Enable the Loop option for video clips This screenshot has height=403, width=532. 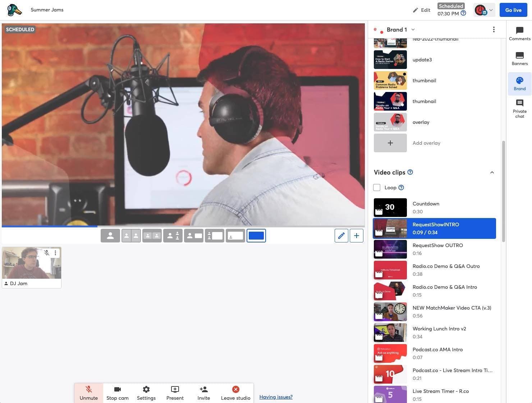click(376, 187)
